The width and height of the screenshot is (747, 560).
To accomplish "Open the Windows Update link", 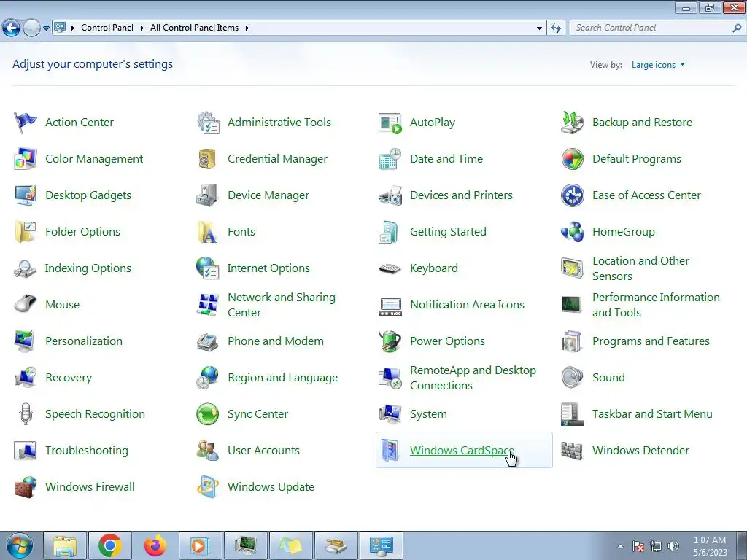I will pos(271,486).
